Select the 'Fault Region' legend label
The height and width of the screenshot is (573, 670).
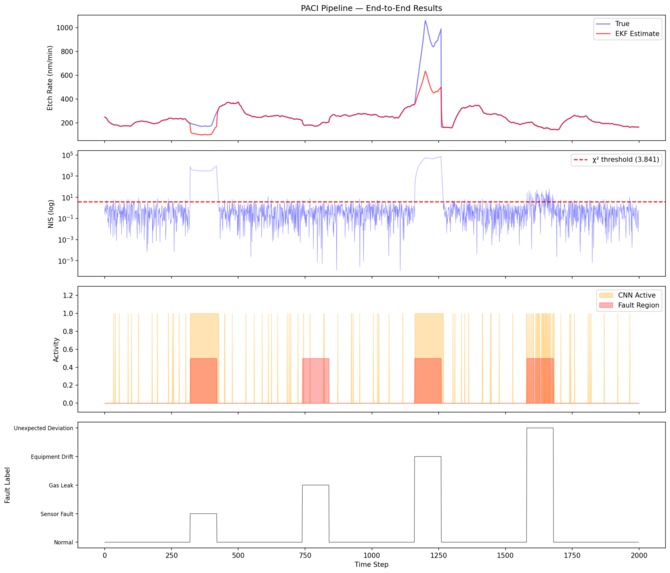click(x=638, y=305)
